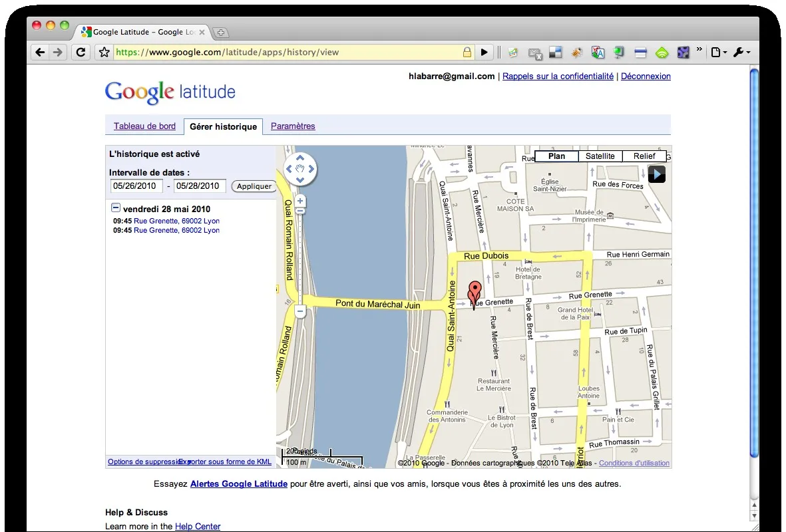This screenshot has width=786, height=532.
Task: Open Alertes Google Latitude link
Action: click(x=239, y=484)
